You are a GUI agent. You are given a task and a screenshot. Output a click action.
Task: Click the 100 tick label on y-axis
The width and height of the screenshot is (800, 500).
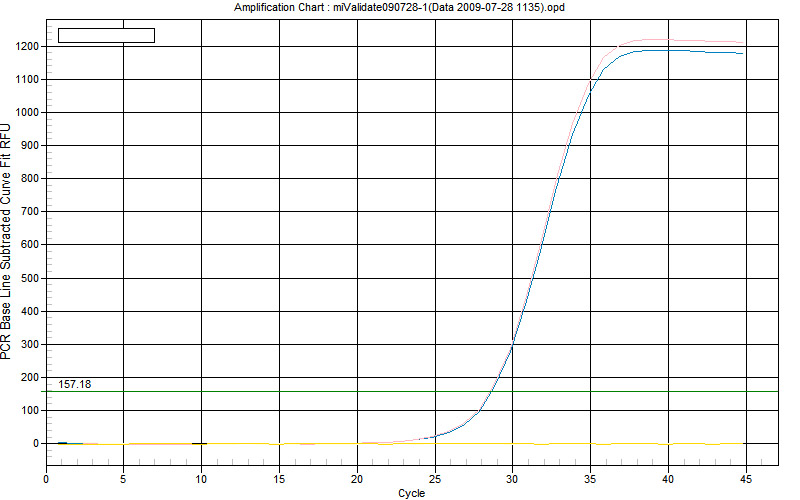point(30,410)
